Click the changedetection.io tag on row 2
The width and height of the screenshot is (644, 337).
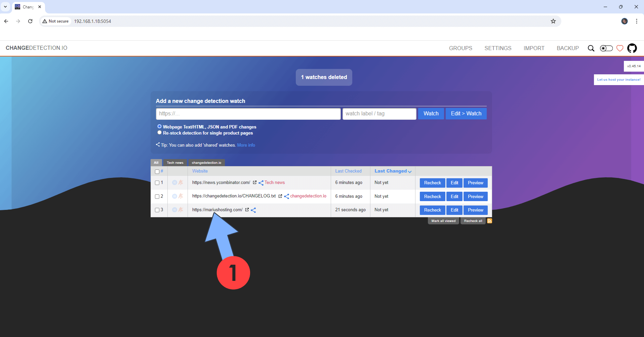[308, 196]
